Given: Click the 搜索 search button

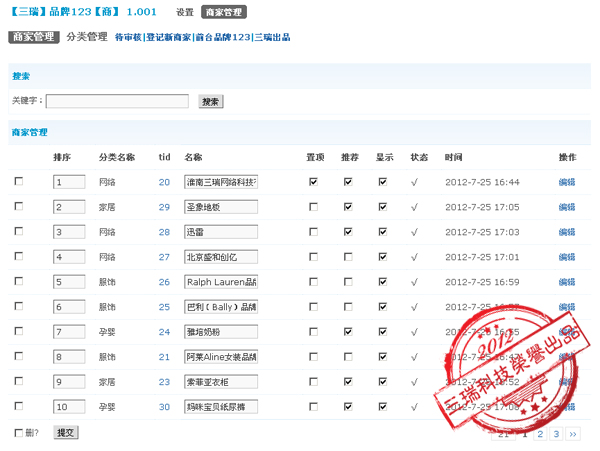Looking at the screenshot, I should 210,101.
